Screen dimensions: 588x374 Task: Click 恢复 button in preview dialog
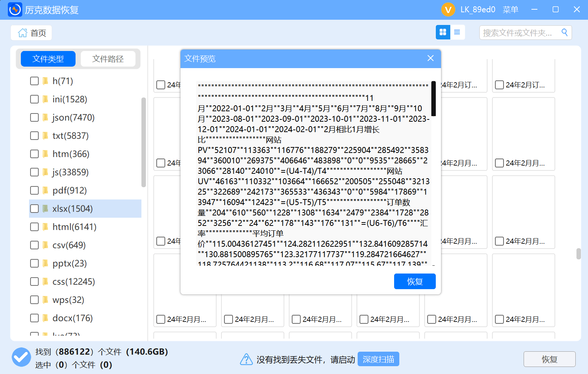click(415, 281)
